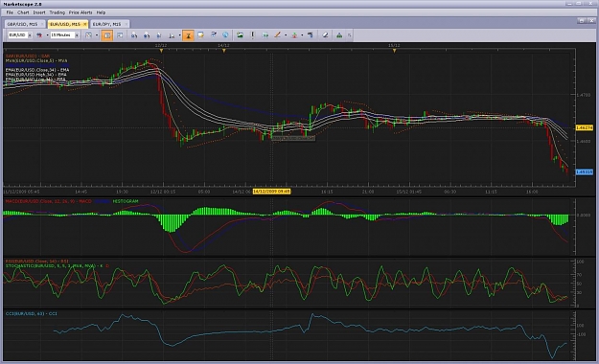Select the MACD indicator label

point(48,201)
